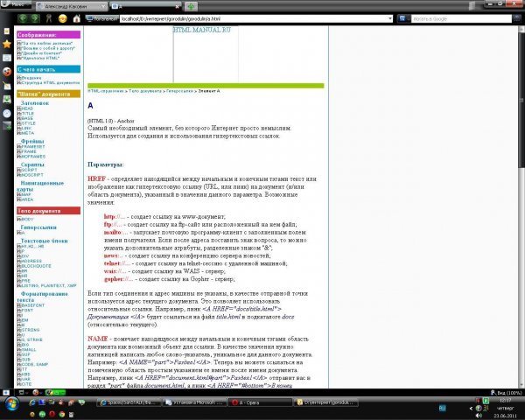This screenshot has width=525, height=420.
Task: Click the local computer badge before address
Action: tap(101, 18)
